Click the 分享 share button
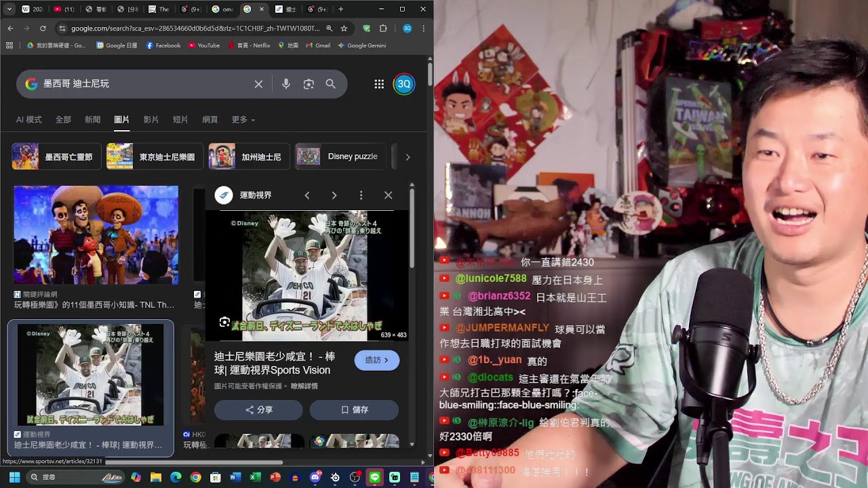This screenshot has width=868, height=488. [258, 410]
